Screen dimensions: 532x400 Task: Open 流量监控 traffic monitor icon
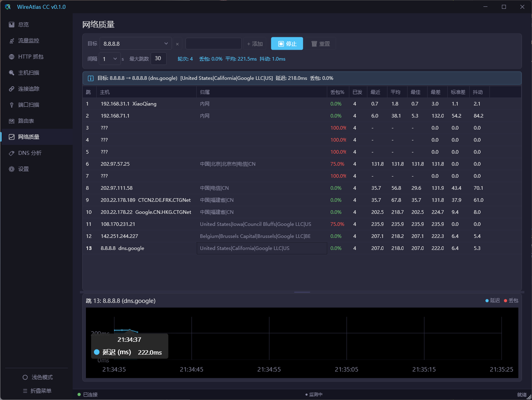click(x=12, y=41)
